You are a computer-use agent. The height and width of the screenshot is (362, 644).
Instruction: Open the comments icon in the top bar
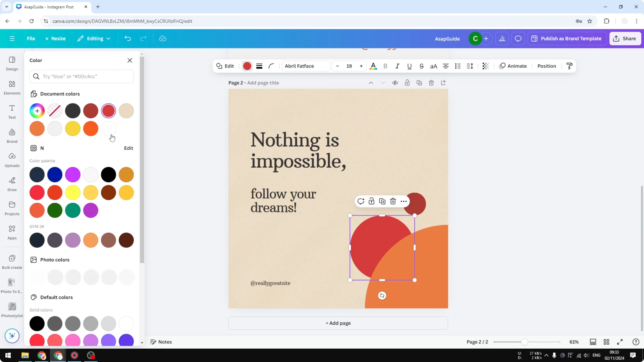[518, 38]
